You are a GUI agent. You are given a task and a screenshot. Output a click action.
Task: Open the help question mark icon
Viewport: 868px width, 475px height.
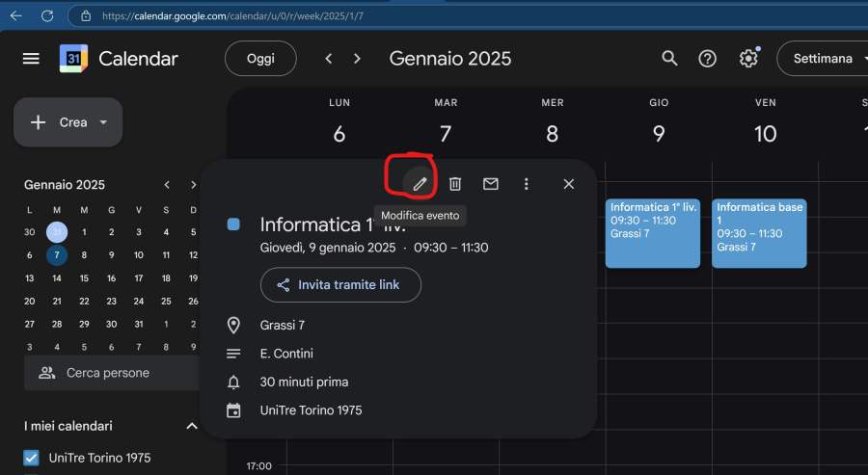(x=708, y=59)
